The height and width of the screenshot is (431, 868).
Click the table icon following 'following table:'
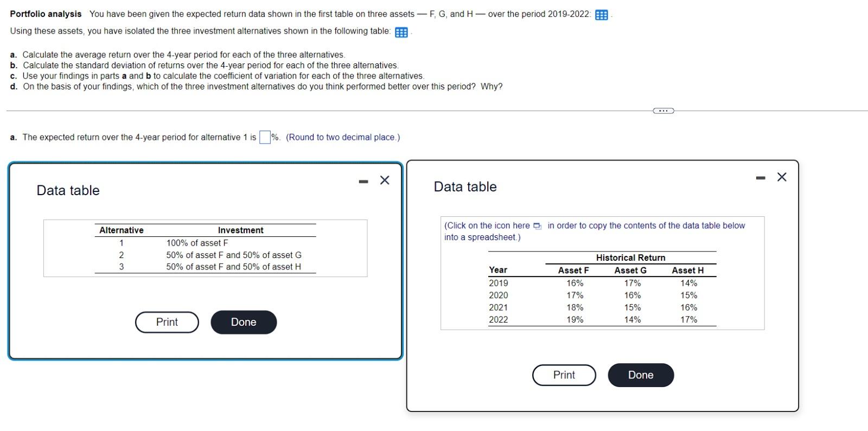click(401, 32)
